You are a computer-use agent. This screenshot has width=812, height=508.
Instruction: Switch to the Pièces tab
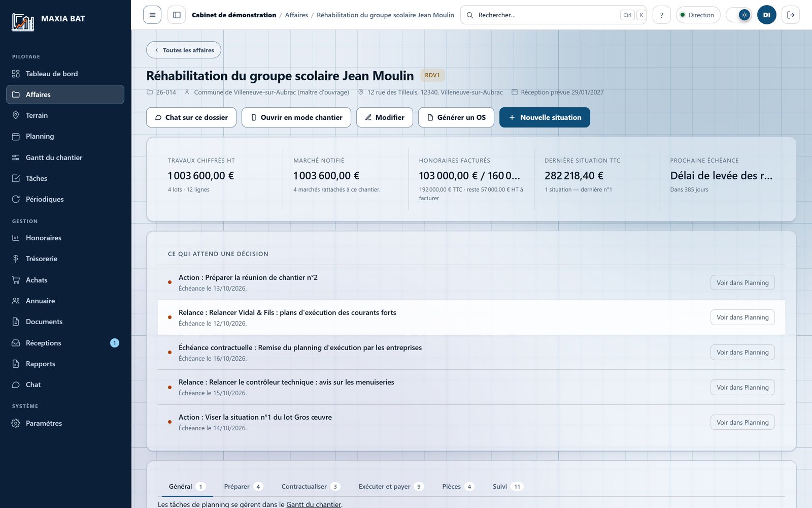[x=458, y=486]
